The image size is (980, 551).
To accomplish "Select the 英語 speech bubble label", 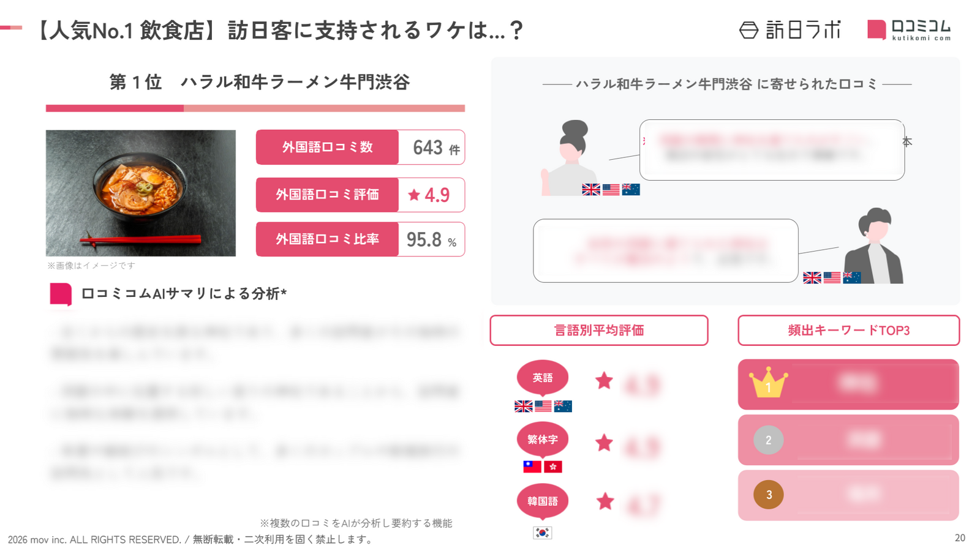I will pos(542,378).
